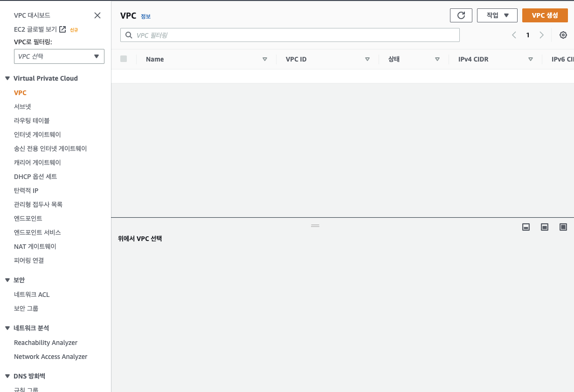Open Network Access Analyzer page

coord(51,357)
